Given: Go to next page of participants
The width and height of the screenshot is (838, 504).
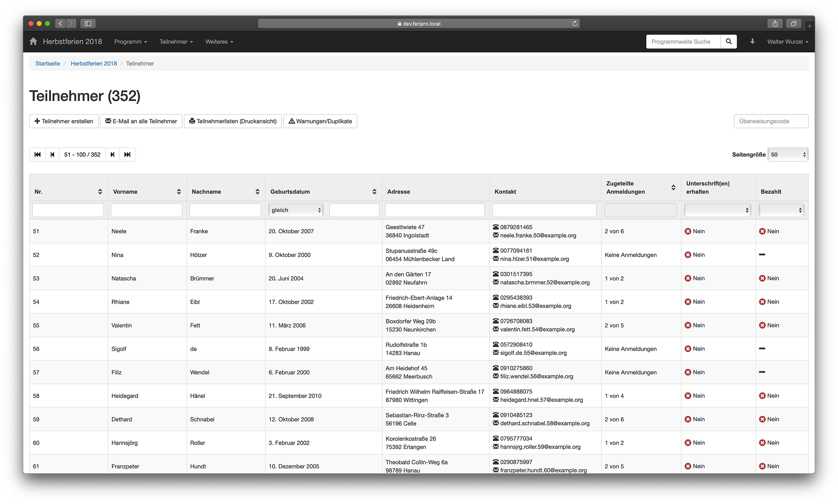Looking at the screenshot, I should click(113, 155).
